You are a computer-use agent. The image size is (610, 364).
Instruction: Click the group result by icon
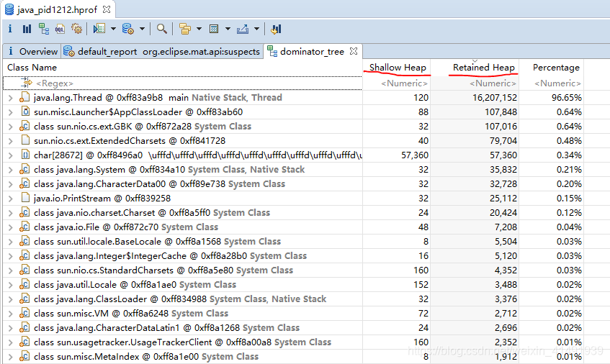[185, 29]
